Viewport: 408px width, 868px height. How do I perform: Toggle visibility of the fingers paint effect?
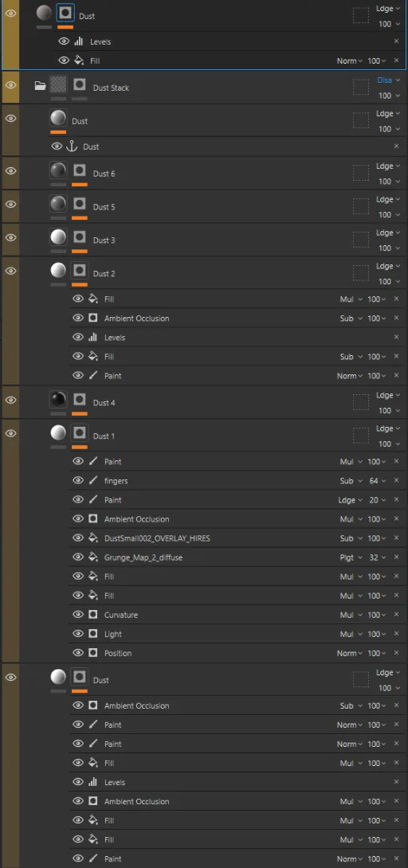tap(78, 481)
